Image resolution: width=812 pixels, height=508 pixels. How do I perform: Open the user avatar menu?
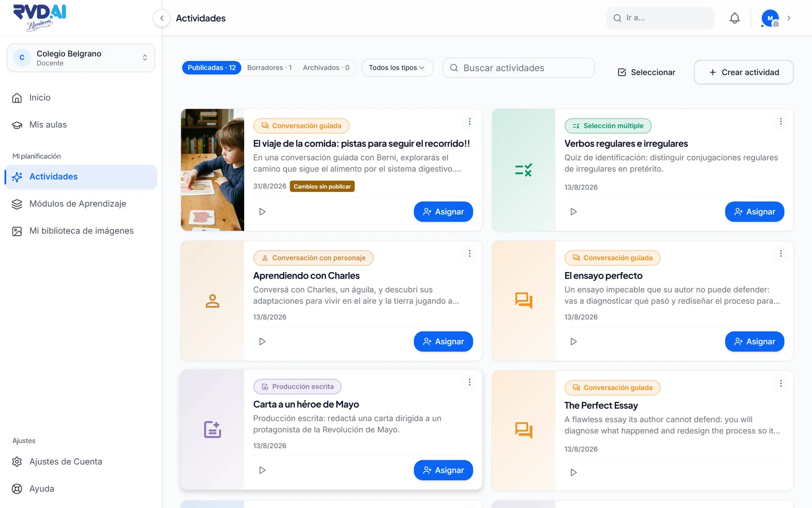[770, 18]
